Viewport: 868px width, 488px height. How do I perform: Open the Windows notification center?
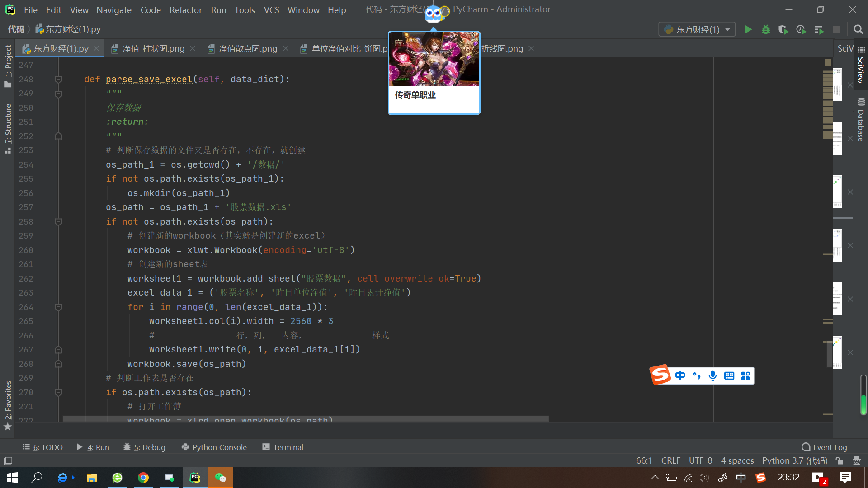tap(845, 477)
